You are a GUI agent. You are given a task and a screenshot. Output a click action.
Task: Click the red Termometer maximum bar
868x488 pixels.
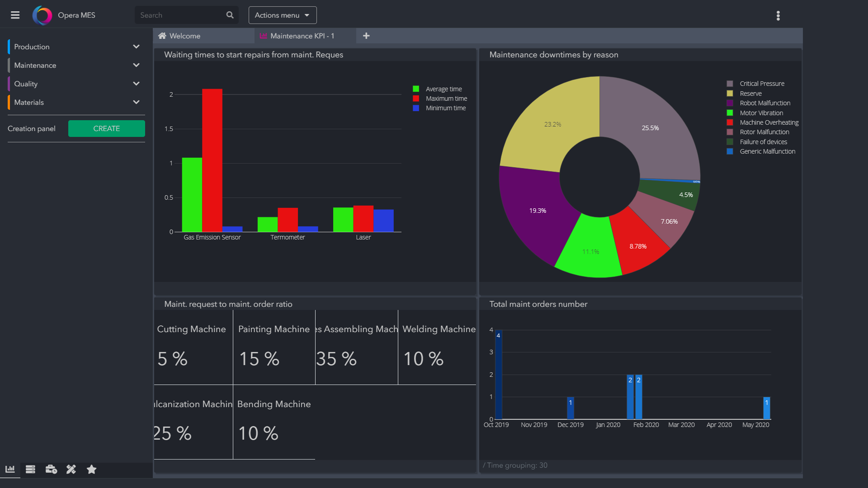click(288, 220)
